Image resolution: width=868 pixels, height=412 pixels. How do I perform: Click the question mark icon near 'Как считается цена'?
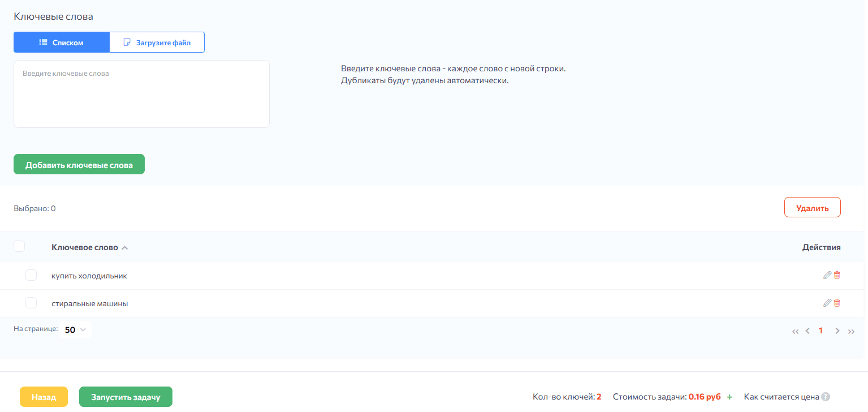[827, 397]
